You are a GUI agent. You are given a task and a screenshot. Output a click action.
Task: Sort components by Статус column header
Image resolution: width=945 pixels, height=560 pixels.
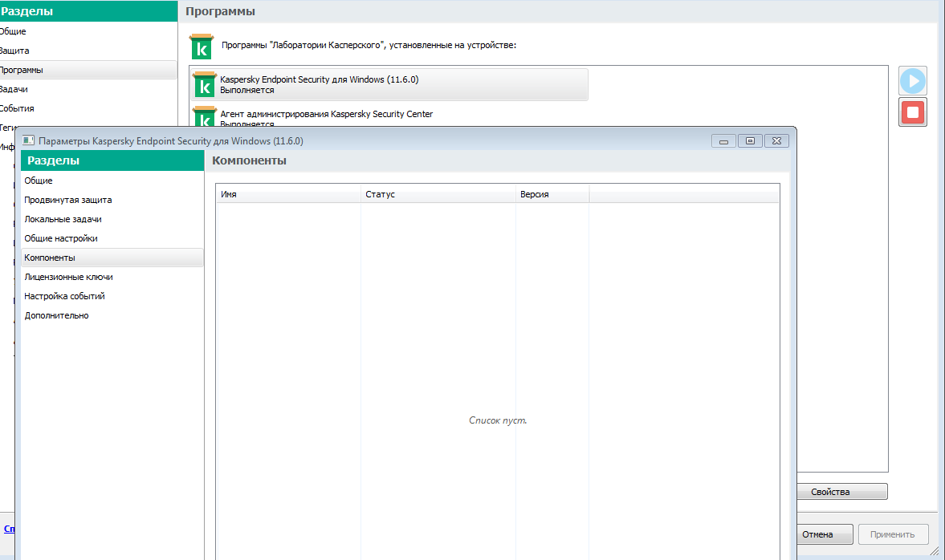[x=438, y=194]
